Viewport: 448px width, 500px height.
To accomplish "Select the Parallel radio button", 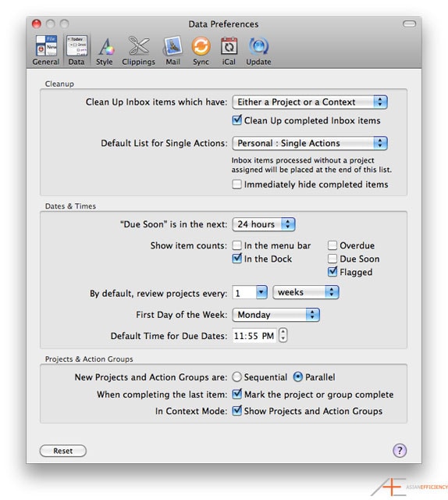I will [297, 377].
